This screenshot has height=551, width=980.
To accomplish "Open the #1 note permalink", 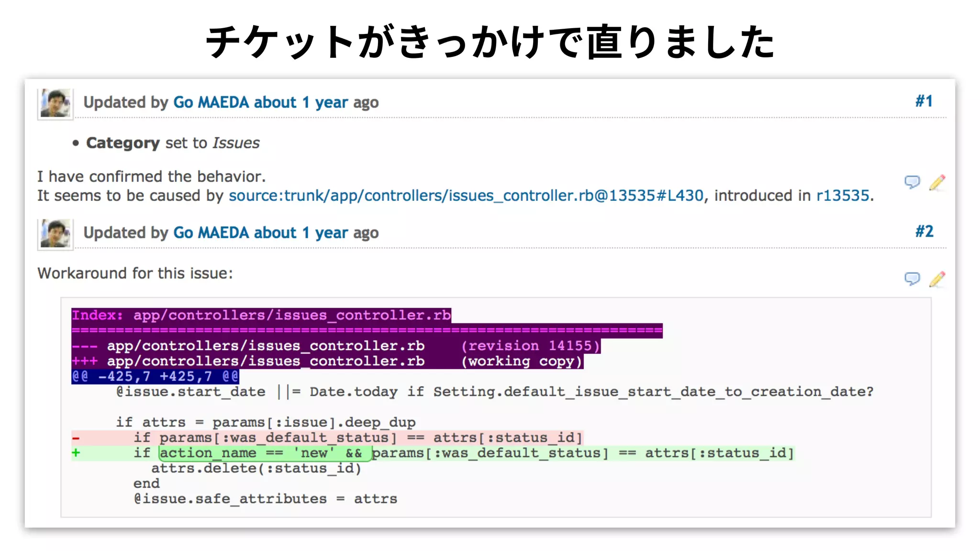I will [x=924, y=101].
